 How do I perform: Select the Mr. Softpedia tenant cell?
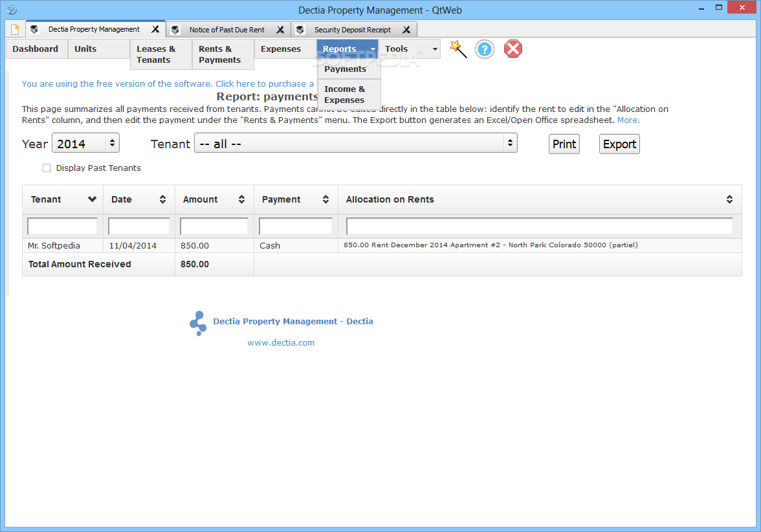(x=63, y=246)
